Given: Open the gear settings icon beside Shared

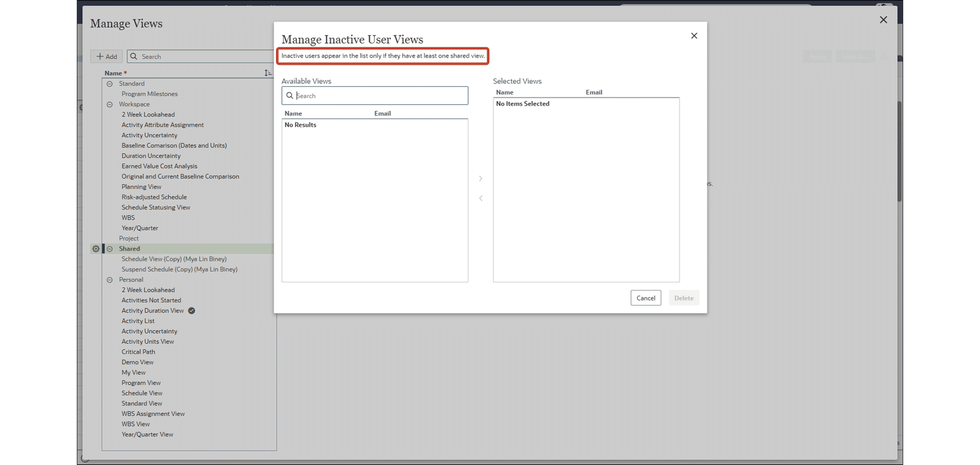Looking at the screenshot, I should [x=96, y=249].
